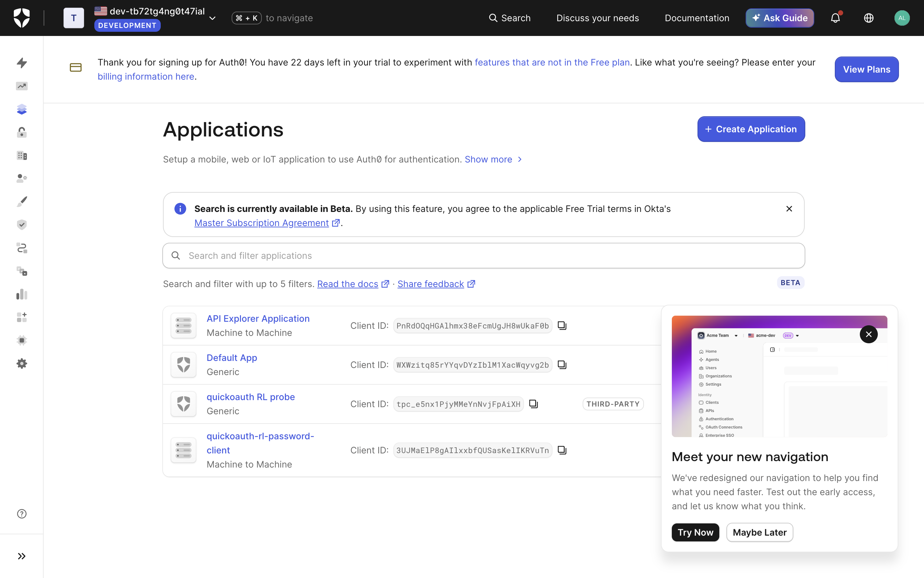Open the Monitoring bar chart sidebar icon

point(22,294)
